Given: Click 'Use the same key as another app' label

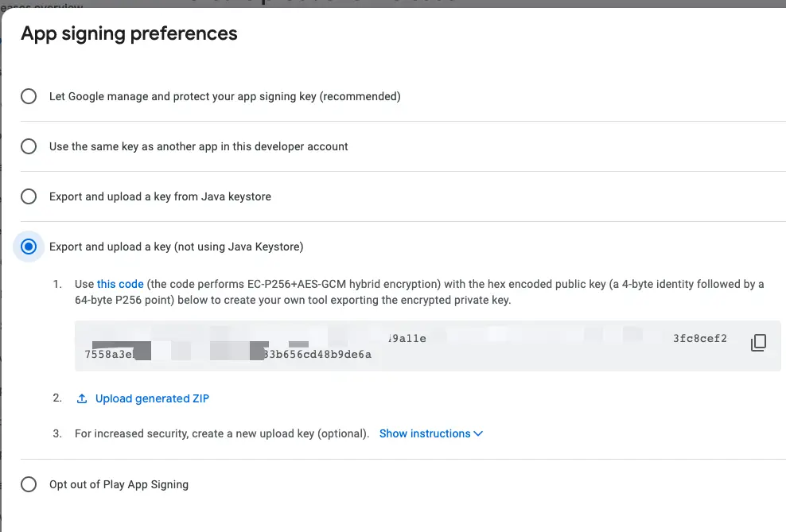Looking at the screenshot, I should click(199, 146).
